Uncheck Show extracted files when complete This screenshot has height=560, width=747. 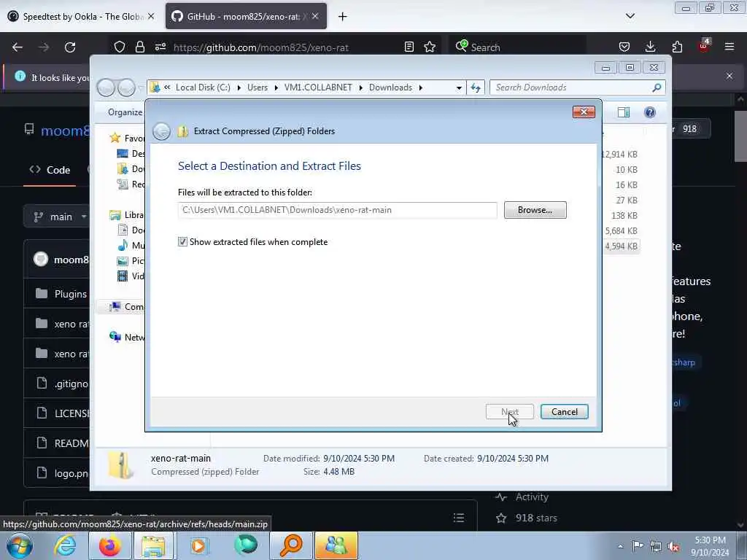[x=182, y=242]
